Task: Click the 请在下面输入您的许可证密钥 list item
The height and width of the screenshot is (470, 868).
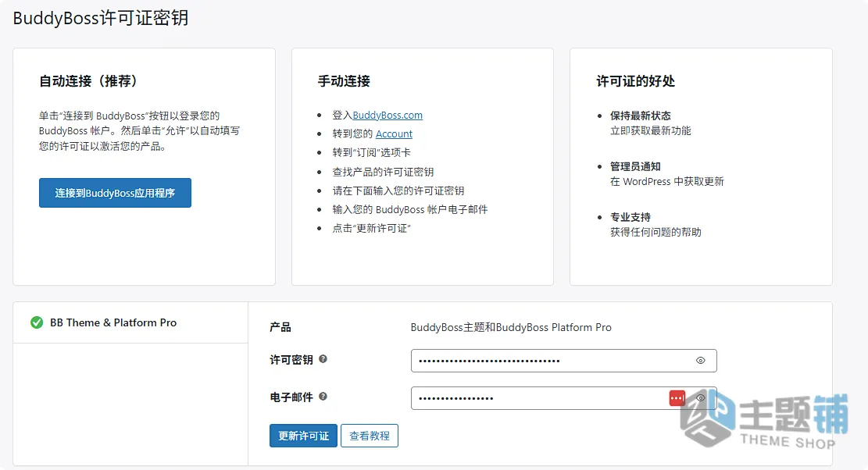Action: click(398, 190)
